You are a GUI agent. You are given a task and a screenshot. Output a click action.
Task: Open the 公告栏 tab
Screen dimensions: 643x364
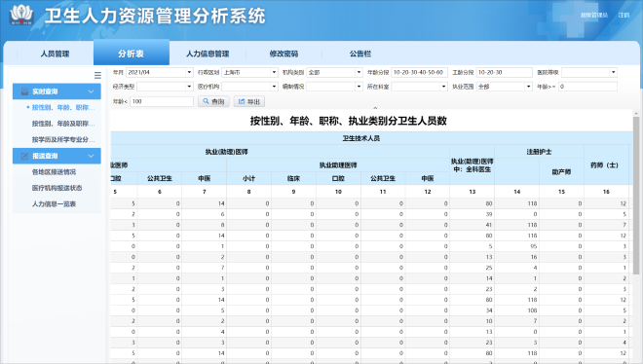click(360, 54)
